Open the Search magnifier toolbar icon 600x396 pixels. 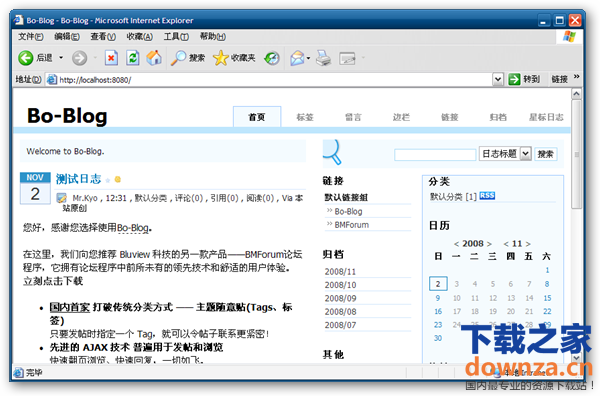178,58
